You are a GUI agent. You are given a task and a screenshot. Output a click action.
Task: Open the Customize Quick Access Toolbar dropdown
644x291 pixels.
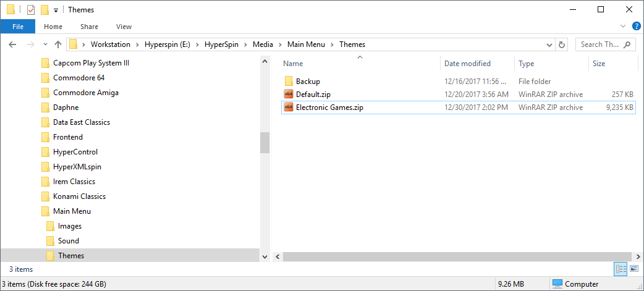(x=56, y=11)
